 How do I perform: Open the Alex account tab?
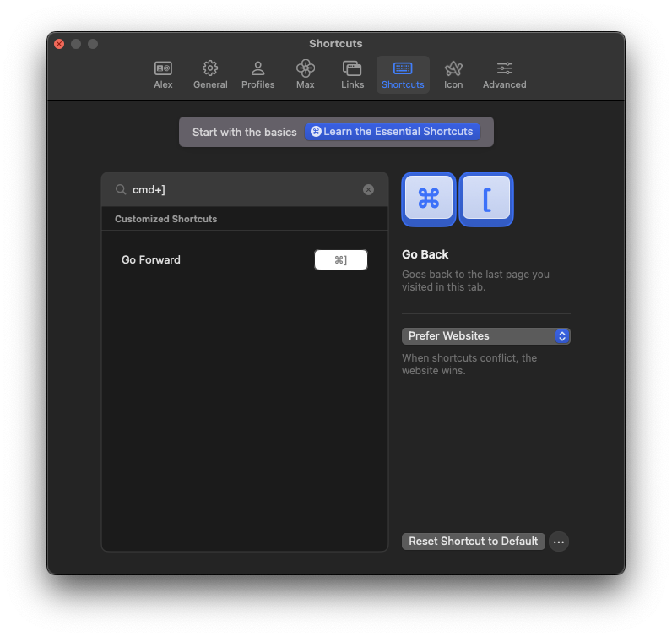[x=163, y=74]
